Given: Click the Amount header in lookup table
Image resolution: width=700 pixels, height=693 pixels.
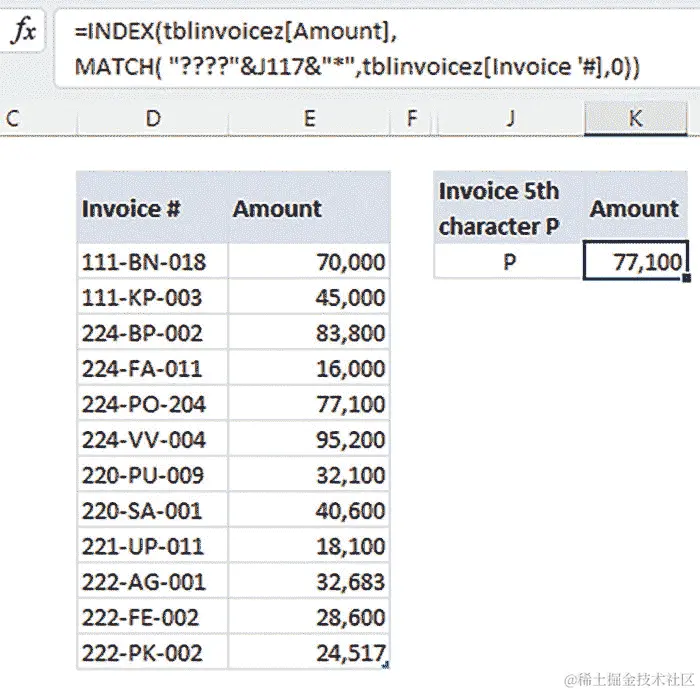Looking at the screenshot, I should click(x=635, y=207).
